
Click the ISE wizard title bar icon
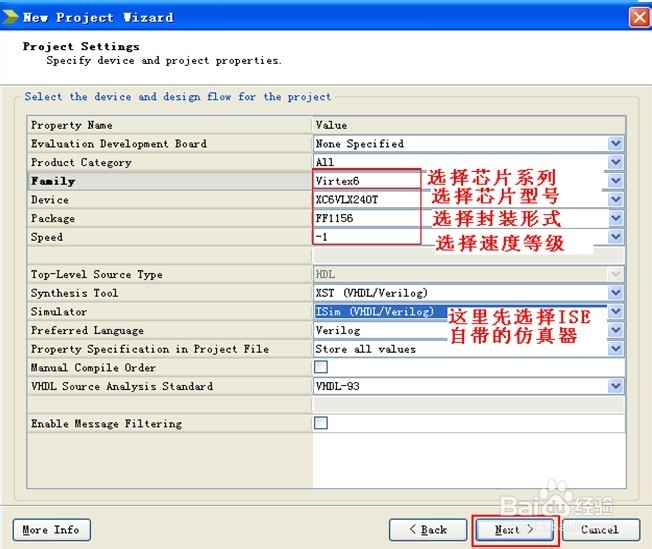tap(10, 17)
